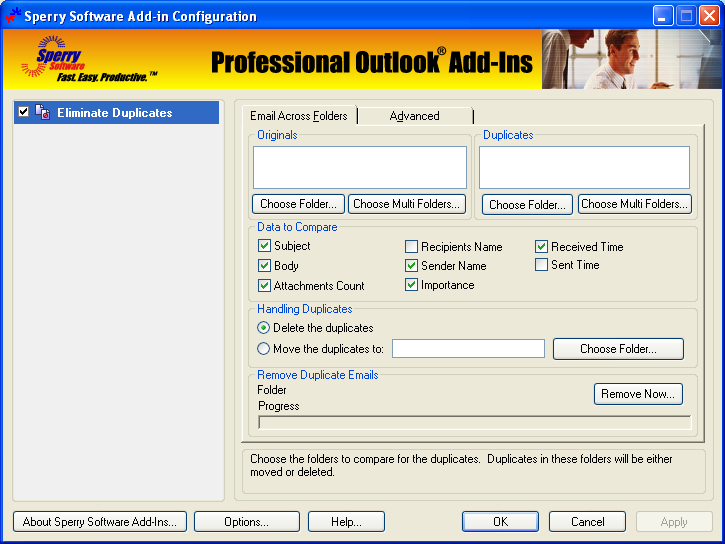Uncheck Received Time checkbox
Screen dimensions: 725x544
(541, 246)
